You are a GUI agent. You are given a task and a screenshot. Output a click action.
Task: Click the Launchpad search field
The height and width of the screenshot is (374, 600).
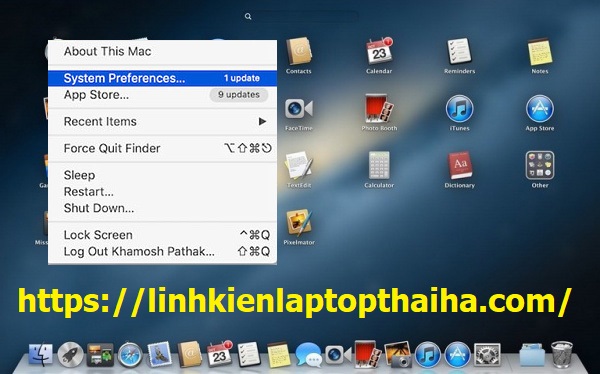[x=302, y=16]
